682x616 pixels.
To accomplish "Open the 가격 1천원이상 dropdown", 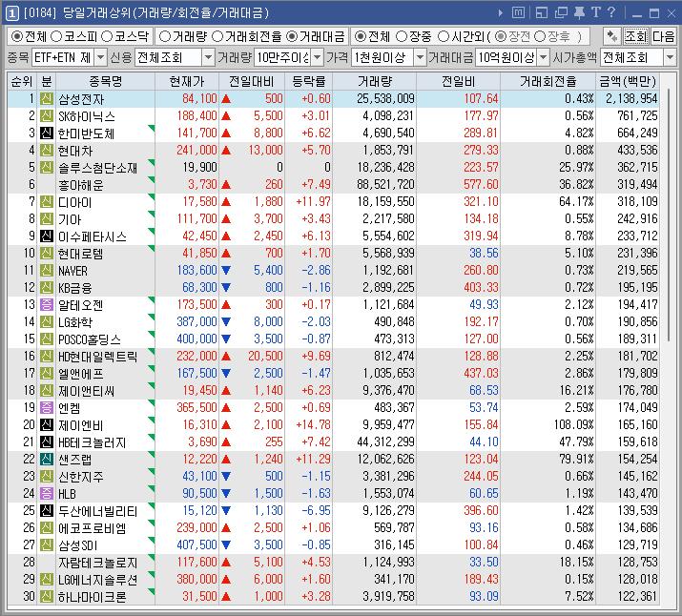I will click(x=420, y=57).
